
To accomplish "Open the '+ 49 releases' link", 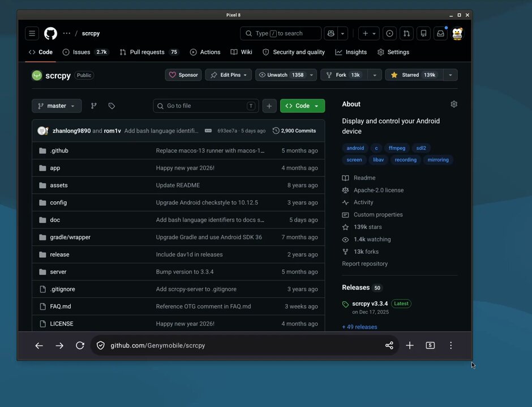I will point(359,327).
